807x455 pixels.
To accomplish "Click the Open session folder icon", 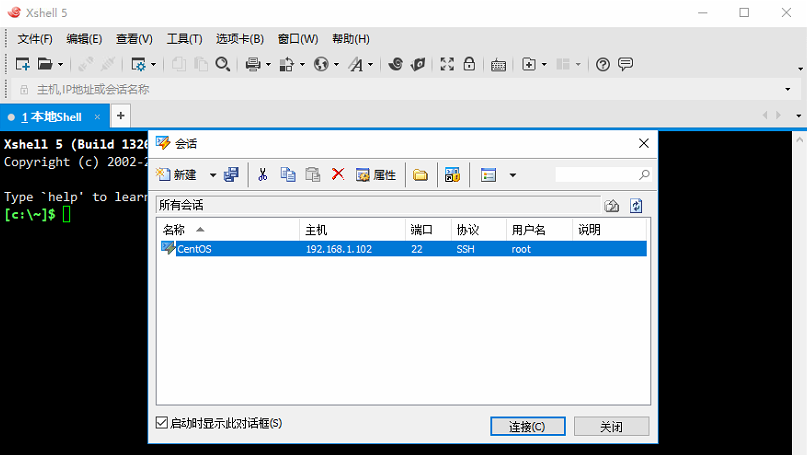I will point(45,64).
